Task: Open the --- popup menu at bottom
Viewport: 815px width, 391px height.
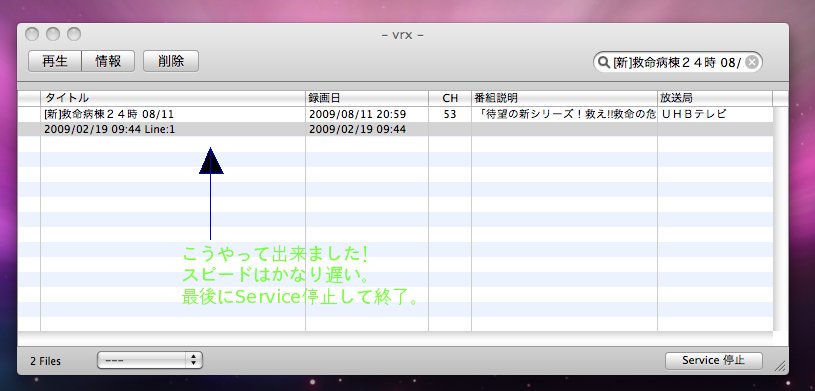Action: point(150,360)
